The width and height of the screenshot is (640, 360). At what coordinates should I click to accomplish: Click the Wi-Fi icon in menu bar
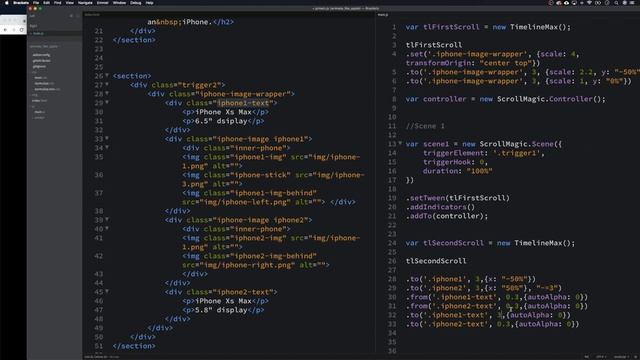(x=589, y=2)
